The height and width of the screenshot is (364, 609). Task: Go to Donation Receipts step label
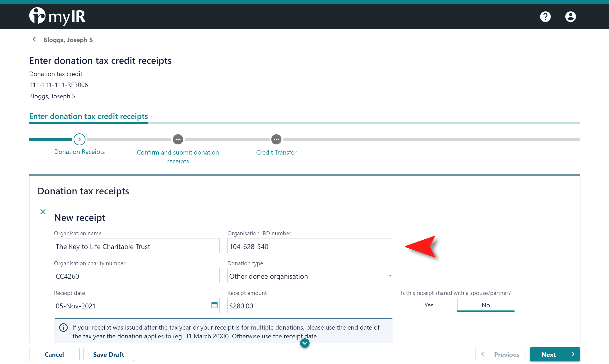(79, 152)
